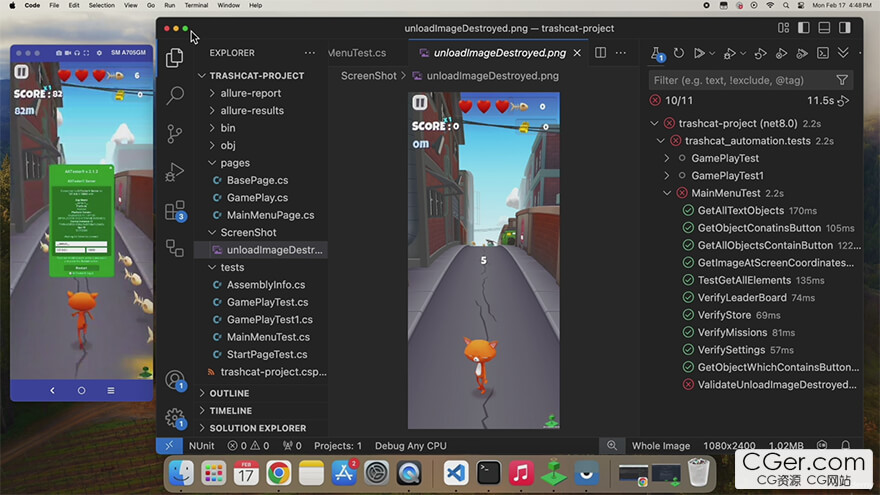The width and height of the screenshot is (880, 495).
Task: Debug tests using the bug-play icon
Action: click(730, 53)
